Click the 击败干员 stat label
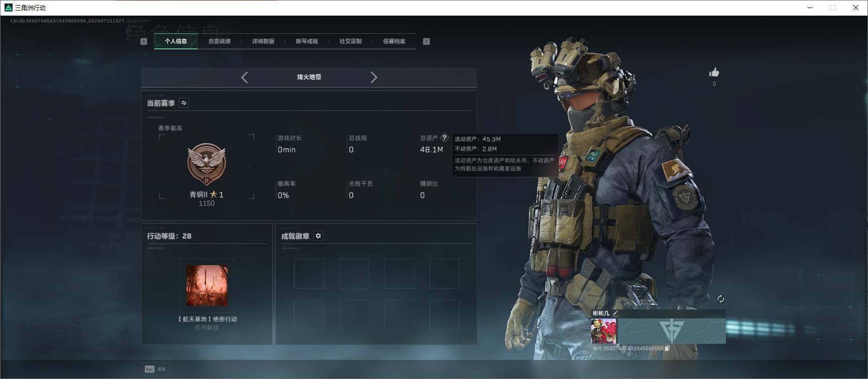 click(x=361, y=183)
